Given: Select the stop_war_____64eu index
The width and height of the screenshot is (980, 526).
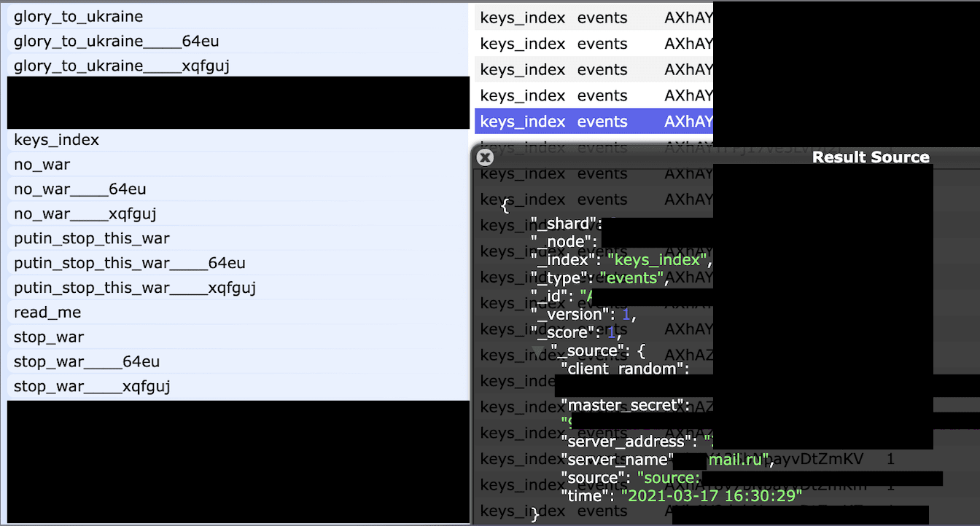Looking at the screenshot, I should pos(238,362).
